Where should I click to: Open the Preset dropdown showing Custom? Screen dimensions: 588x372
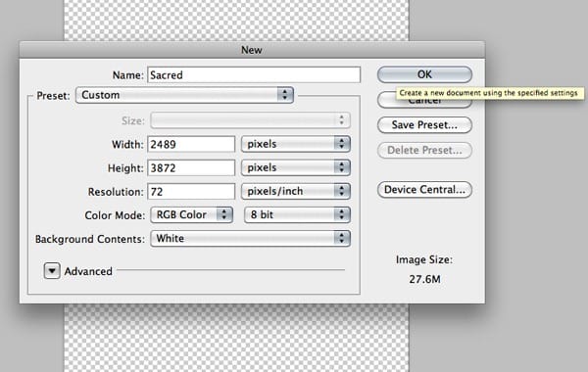pos(184,95)
